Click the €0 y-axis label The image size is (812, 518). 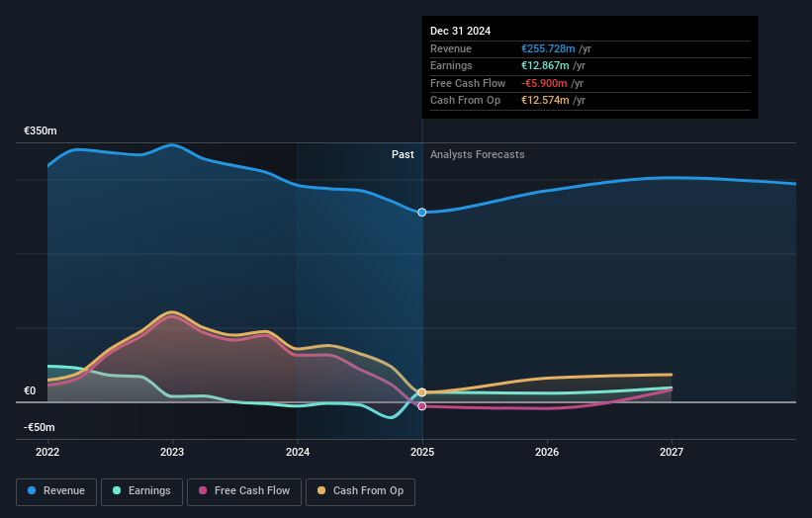[30, 390]
